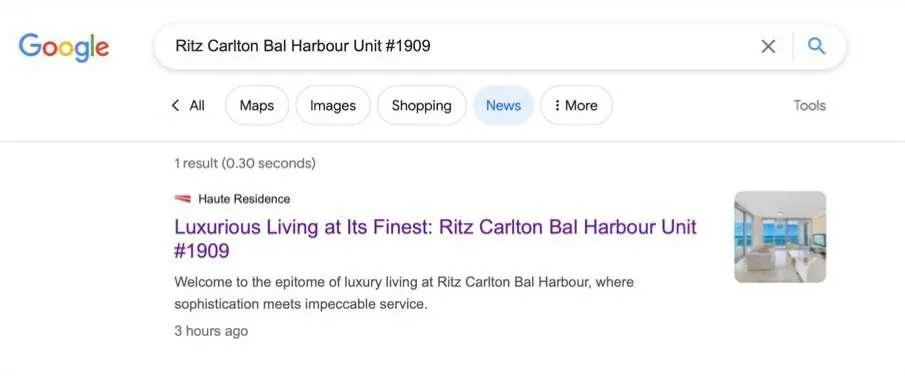Switch to the Maps tab

pyautogui.click(x=257, y=105)
